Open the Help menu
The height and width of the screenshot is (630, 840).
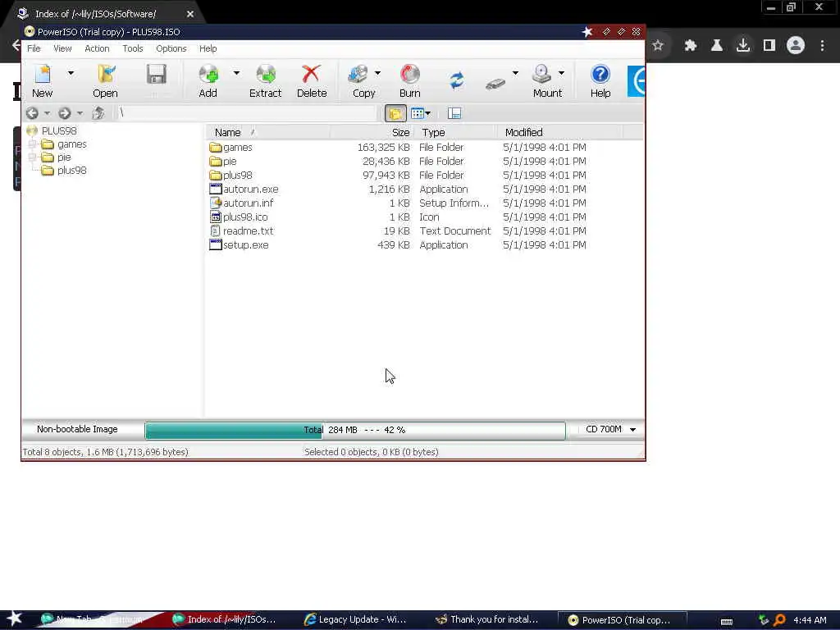click(208, 48)
